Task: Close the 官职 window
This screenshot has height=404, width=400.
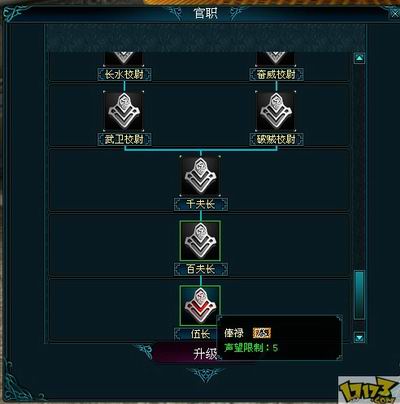Action: [x=394, y=14]
